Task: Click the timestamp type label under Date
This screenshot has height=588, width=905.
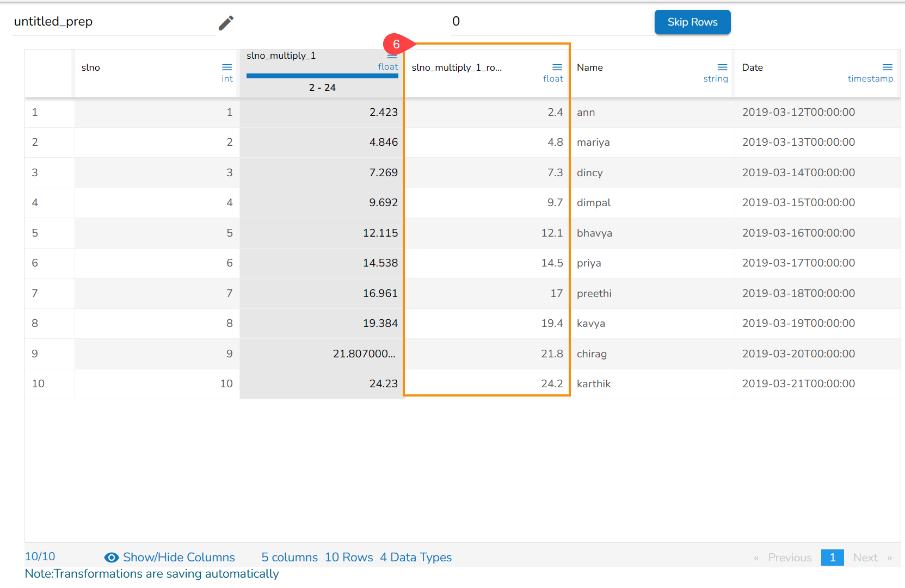Action: point(870,79)
